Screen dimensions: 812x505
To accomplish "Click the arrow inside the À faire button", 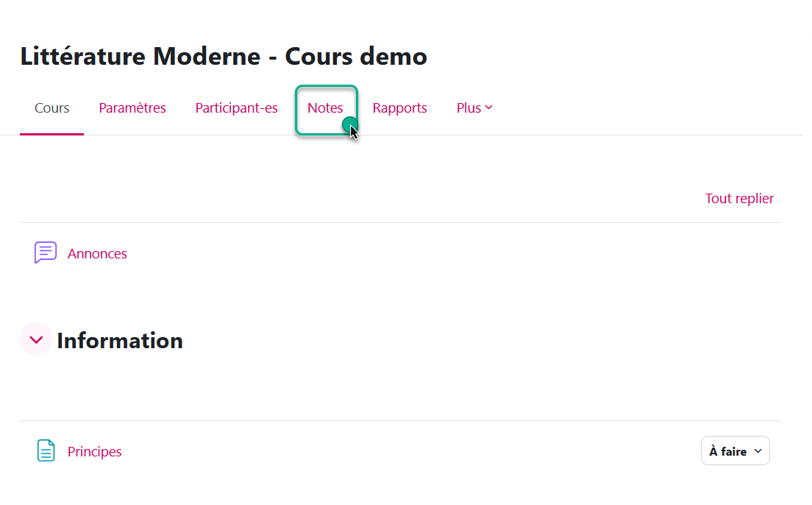I will 758,451.
